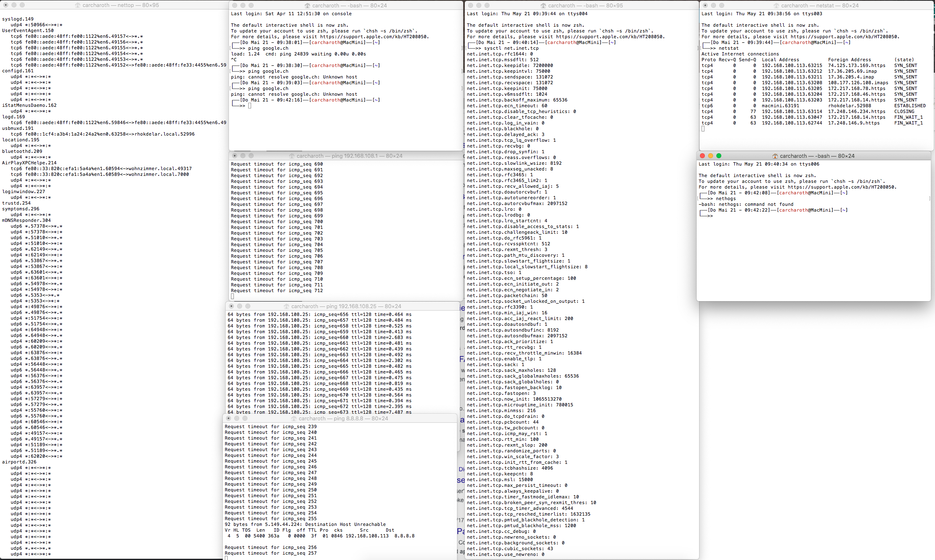The width and height of the screenshot is (935, 560).
Task: Click home icon in ping 192.168.108.1 title
Action: 292,156
